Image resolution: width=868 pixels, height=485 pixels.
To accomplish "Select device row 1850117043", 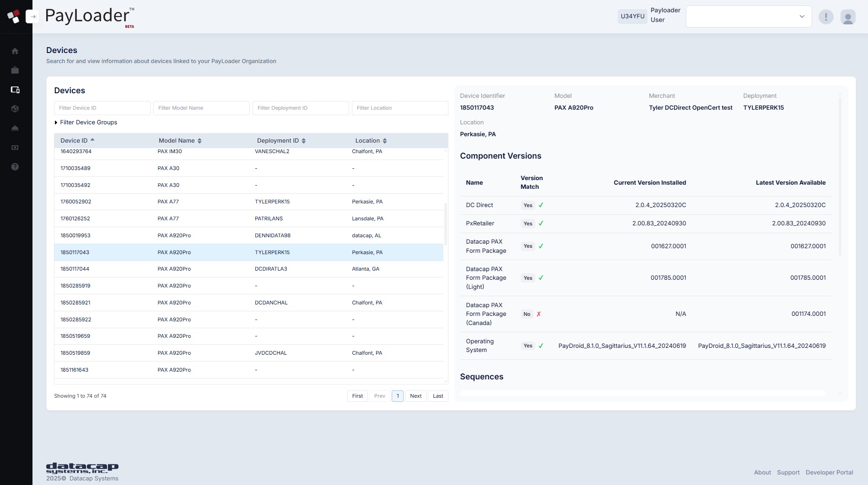I will coord(248,252).
